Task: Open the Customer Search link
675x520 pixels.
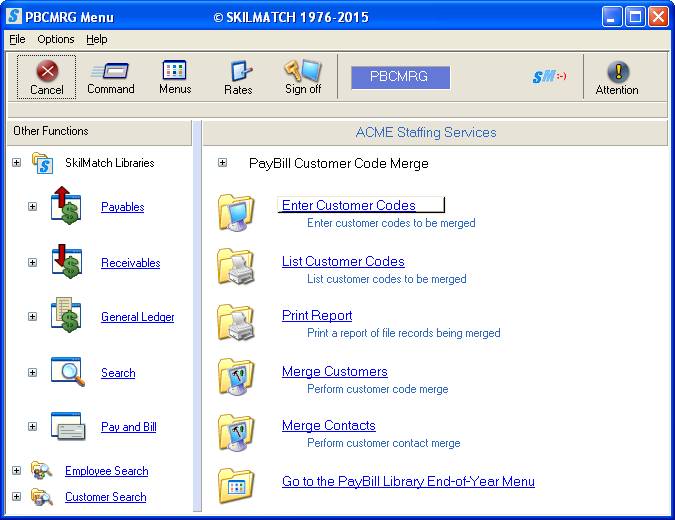Action: pyautogui.click(x=105, y=497)
